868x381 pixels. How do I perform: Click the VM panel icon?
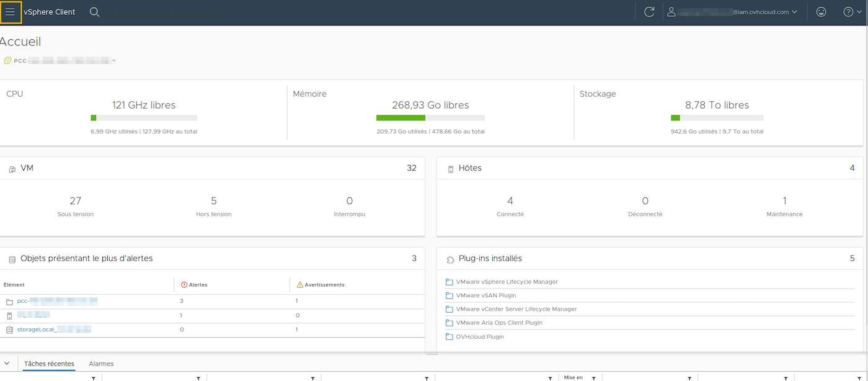point(11,168)
